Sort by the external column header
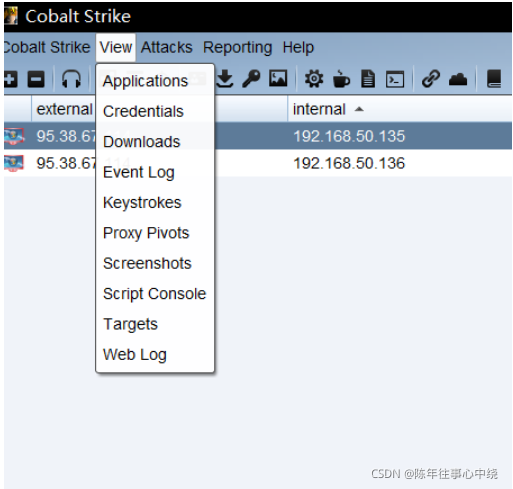Screen dimensions: 513x489 click(x=64, y=109)
